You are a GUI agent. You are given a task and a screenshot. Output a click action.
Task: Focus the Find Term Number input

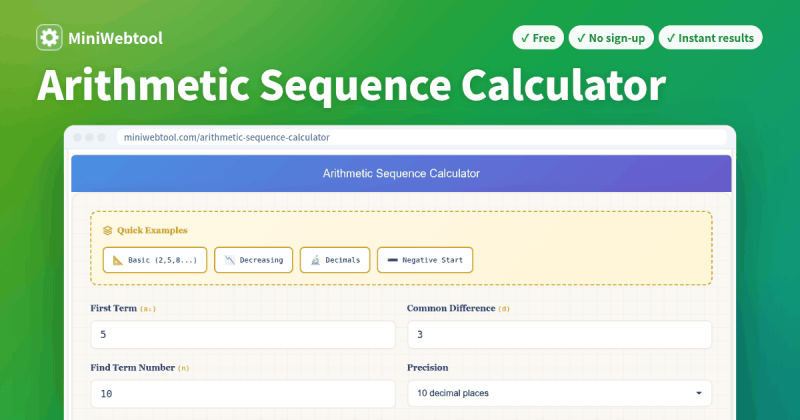243,393
